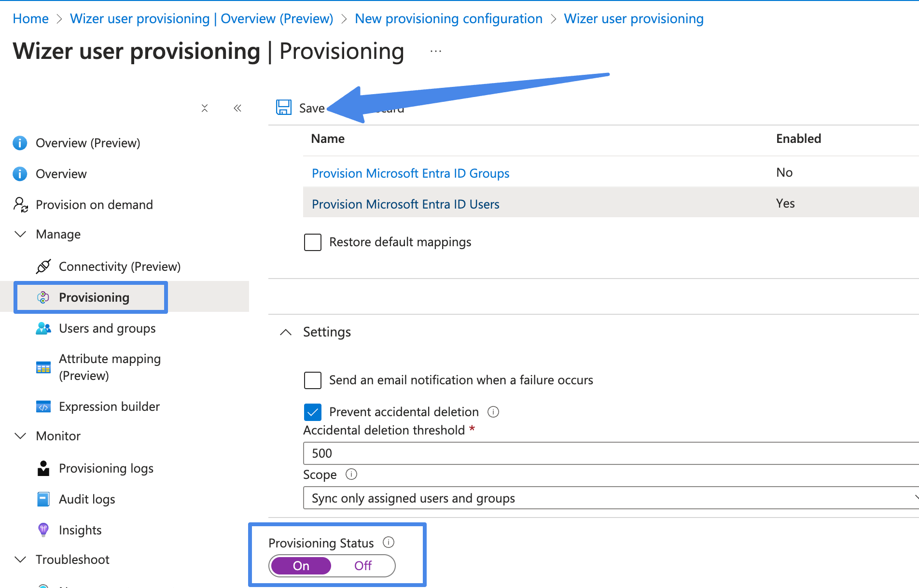This screenshot has height=588, width=919.
Task: Open Expression builder using its code icon
Action: coord(43,406)
